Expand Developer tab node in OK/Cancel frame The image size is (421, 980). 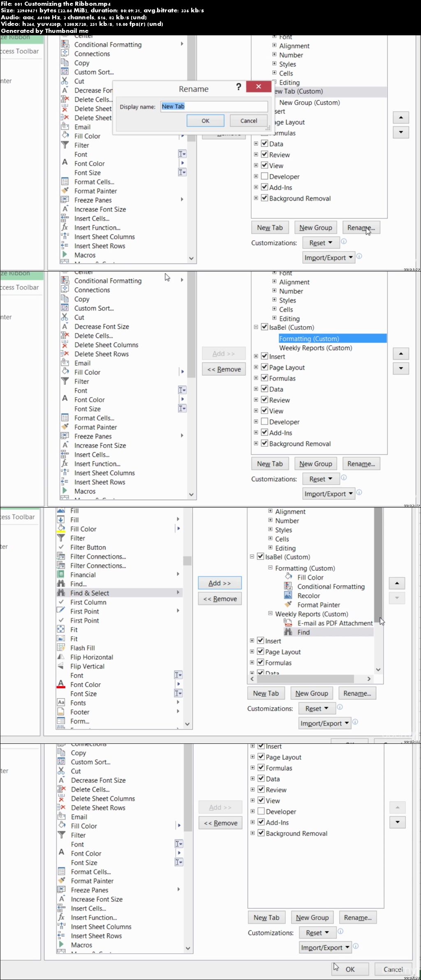[x=253, y=811]
